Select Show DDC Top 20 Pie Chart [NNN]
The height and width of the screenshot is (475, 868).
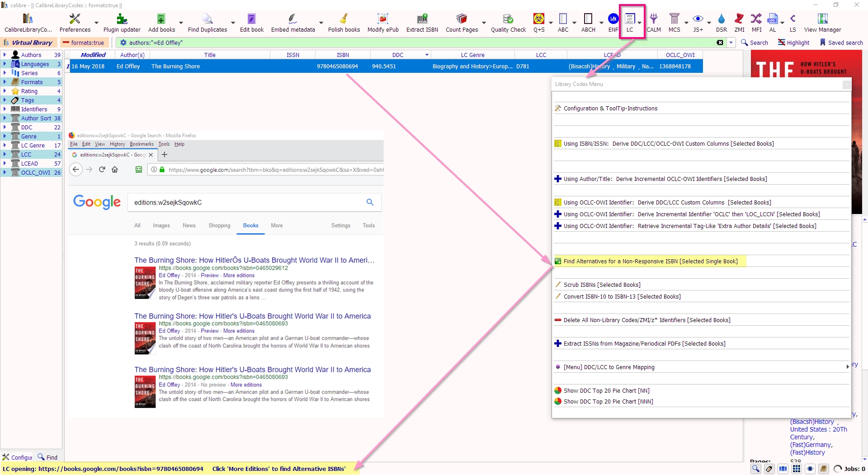702,402
